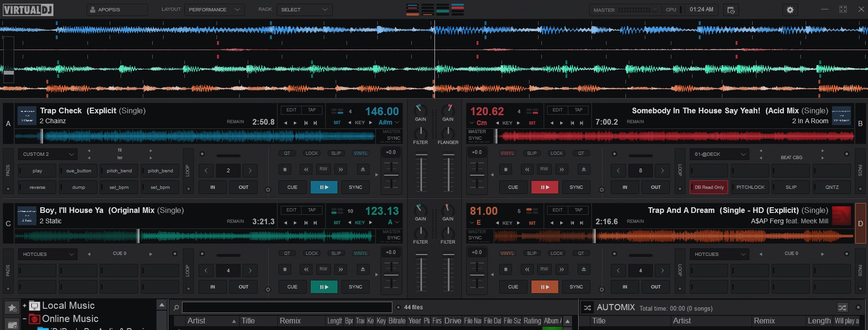Eject the track from deck B
Image resolution: width=868 pixels, height=330 pixels.
[583, 169]
